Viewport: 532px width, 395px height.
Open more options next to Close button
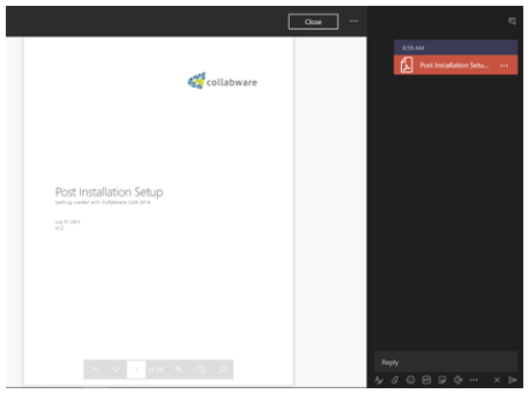point(354,21)
